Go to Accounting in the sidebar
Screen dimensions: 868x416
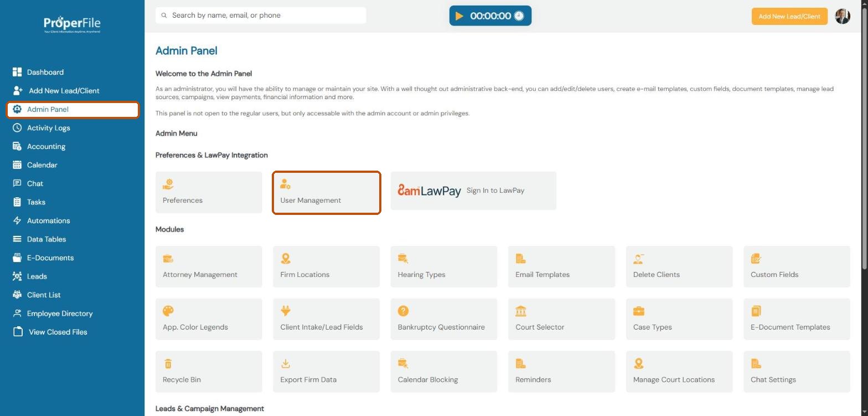click(x=73, y=147)
